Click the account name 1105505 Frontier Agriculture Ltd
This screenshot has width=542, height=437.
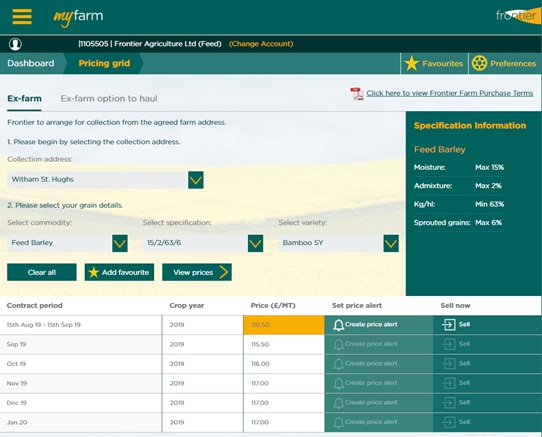coord(150,44)
